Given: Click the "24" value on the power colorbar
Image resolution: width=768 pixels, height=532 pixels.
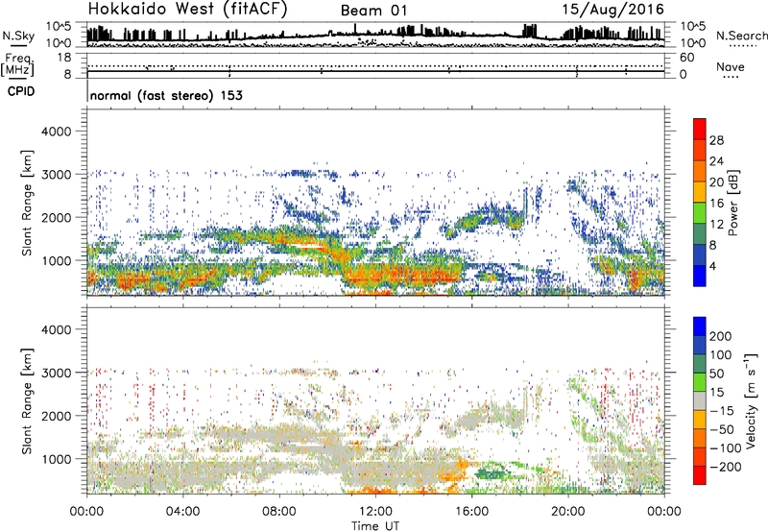Looking at the screenshot, I should point(716,161).
